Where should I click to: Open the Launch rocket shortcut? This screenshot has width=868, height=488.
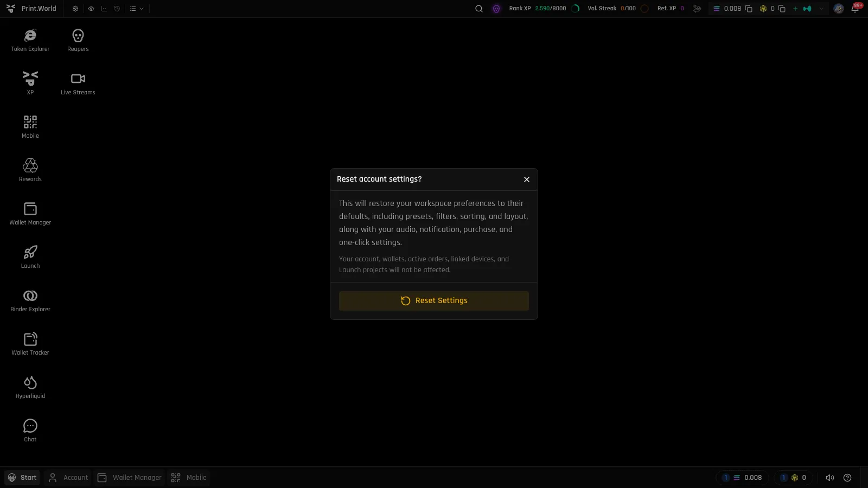pyautogui.click(x=30, y=257)
